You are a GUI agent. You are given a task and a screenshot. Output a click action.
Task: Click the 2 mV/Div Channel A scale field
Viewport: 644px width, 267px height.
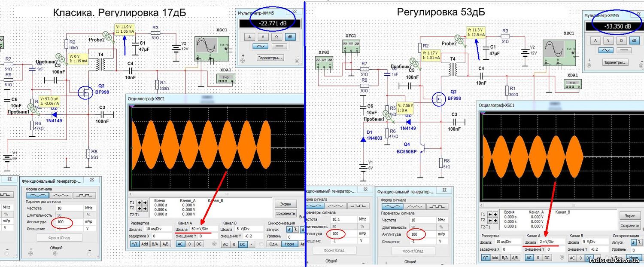[550, 242]
